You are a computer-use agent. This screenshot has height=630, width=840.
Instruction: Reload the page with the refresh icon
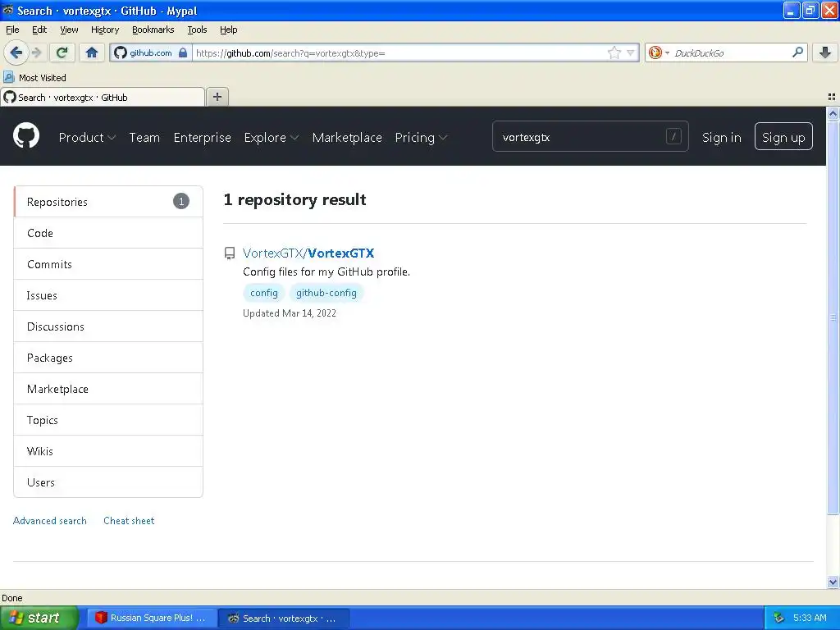click(62, 52)
